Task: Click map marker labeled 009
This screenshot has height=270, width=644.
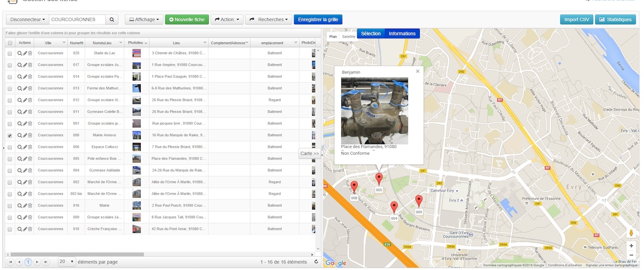Action: [x=419, y=201]
